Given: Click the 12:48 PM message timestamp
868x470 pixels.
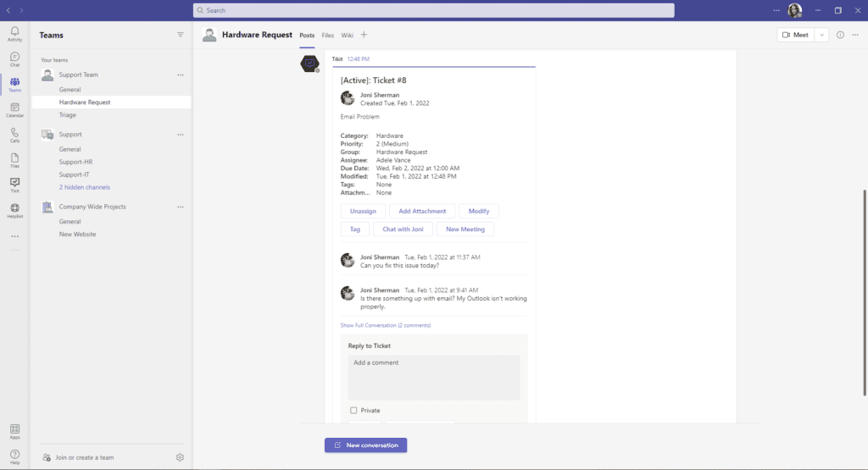Looking at the screenshot, I should tap(359, 59).
